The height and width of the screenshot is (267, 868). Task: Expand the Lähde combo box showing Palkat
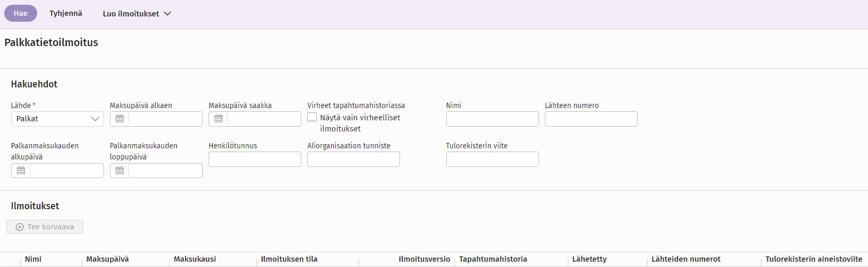pos(57,119)
